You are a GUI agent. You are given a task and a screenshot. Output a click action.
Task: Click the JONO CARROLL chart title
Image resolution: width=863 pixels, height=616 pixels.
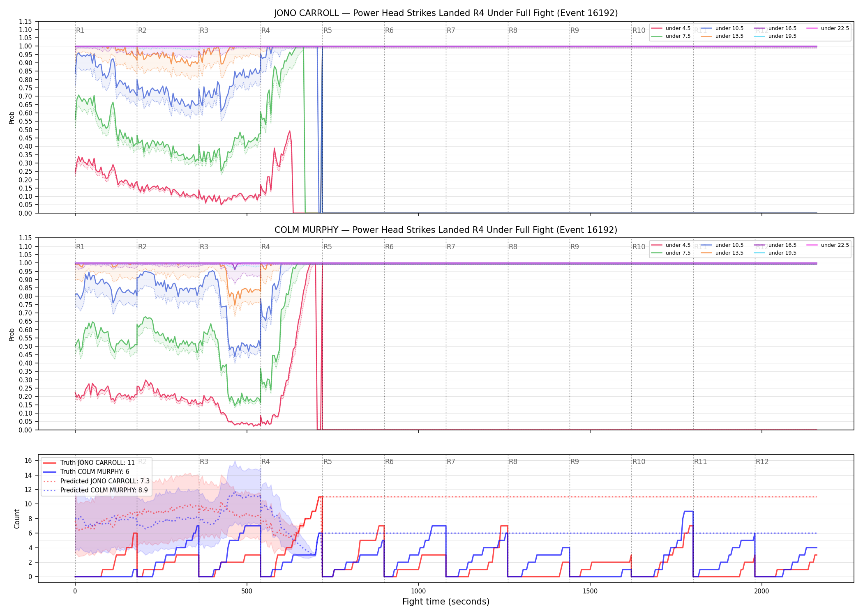click(x=446, y=13)
